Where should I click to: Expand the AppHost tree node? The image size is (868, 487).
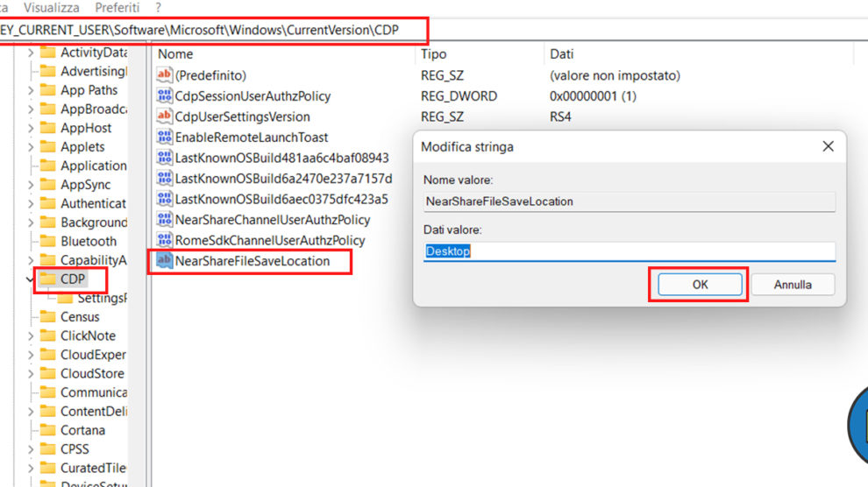click(31, 128)
